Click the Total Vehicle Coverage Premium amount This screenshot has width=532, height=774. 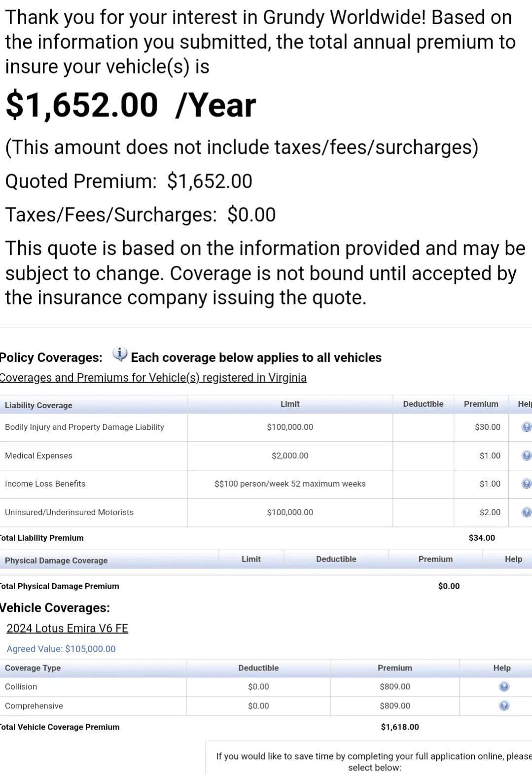click(399, 726)
